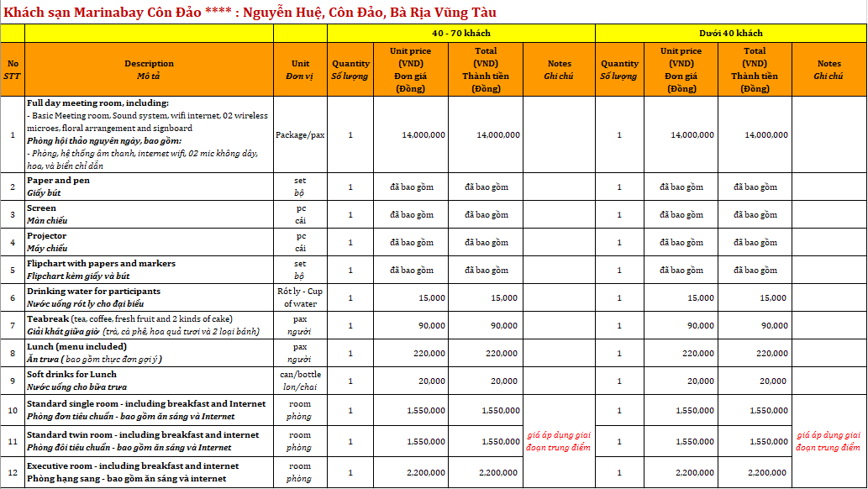Select the Flipchart with papers and markers cell
868x489 pixels.
tap(149, 270)
